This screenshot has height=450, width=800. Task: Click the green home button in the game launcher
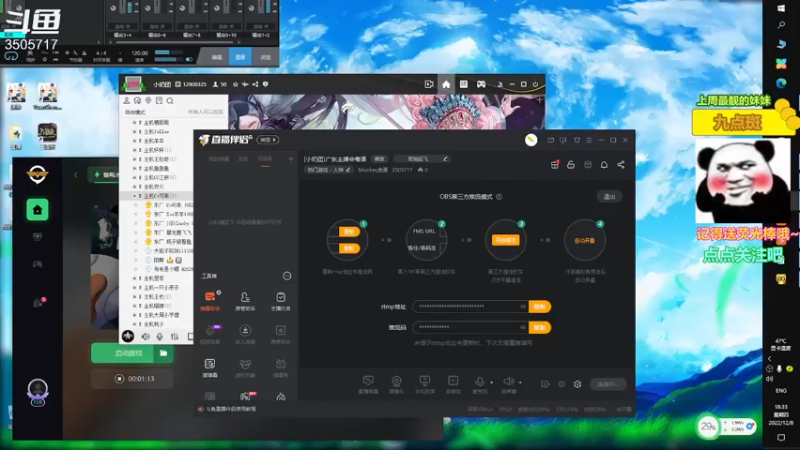click(x=37, y=210)
